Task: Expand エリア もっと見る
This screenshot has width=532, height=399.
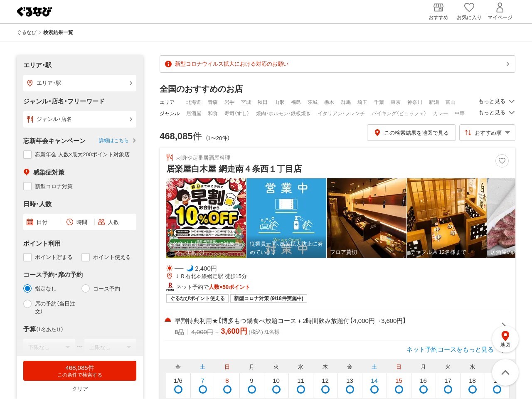Action: (497, 101)
